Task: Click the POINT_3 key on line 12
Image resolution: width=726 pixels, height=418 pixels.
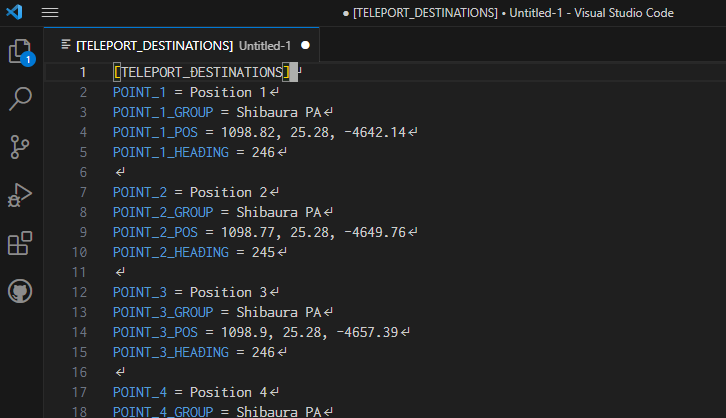Action: 139,292
